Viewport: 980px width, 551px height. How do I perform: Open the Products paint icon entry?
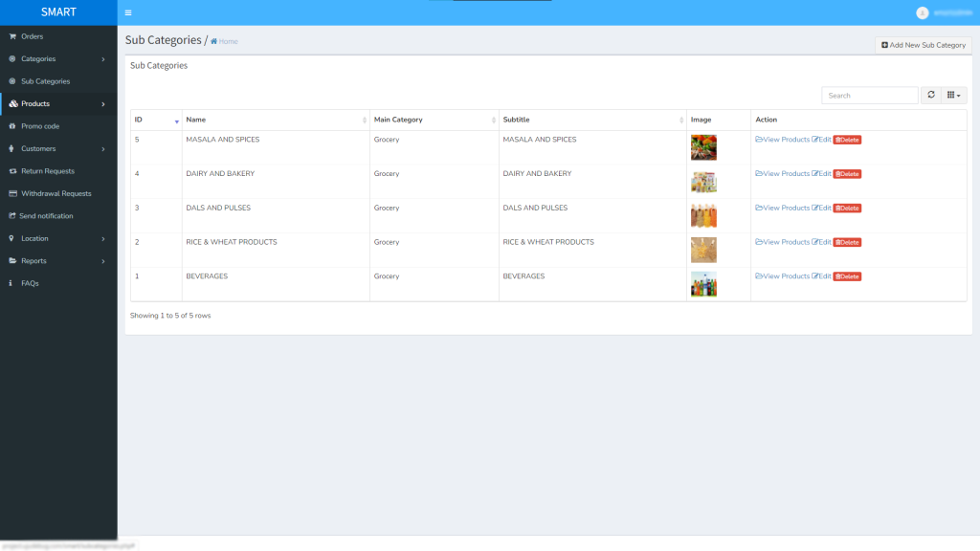pyautogui.click(x=13, y=103)
